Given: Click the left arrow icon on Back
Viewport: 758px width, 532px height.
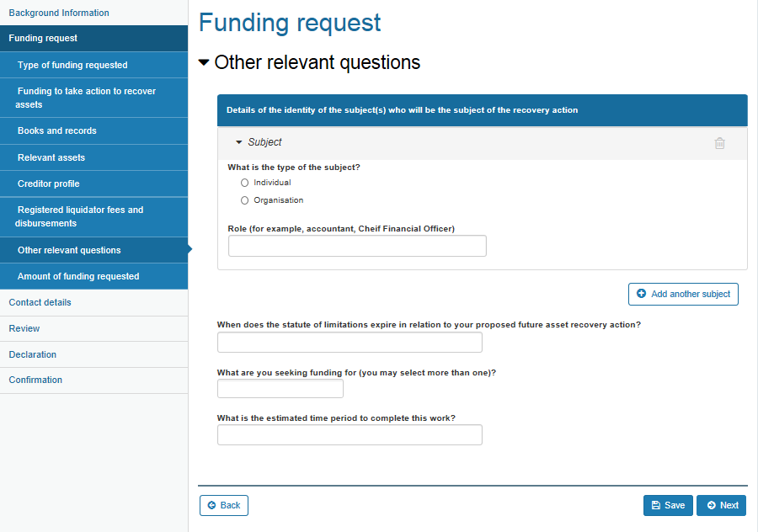Looking at the screenshot, I should click(x=211, y=505).
